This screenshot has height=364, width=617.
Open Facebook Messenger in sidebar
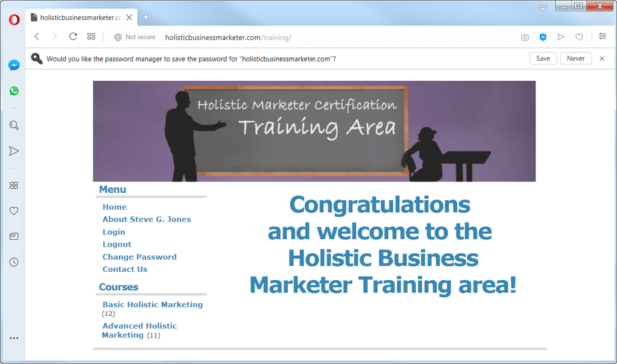point(14,65)
